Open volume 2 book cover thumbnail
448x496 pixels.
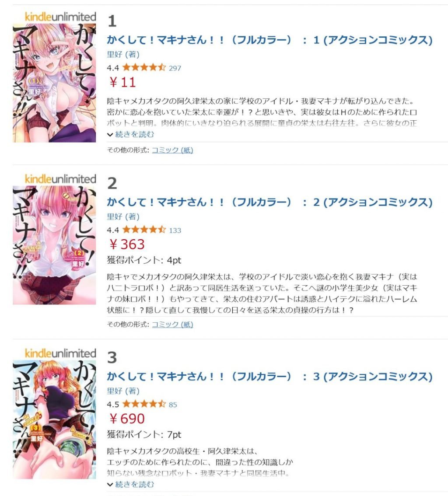[x=54, y=245]
